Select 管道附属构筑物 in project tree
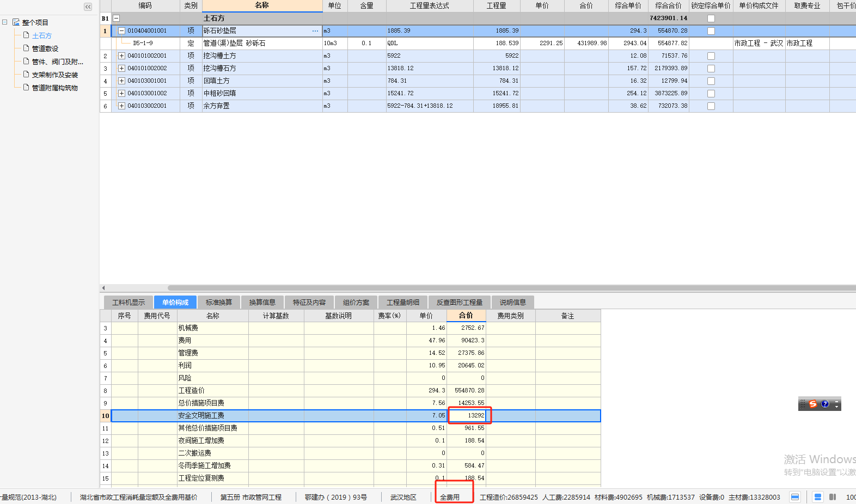The width and height of the screenshot is (856, 504). click(55, 88)
